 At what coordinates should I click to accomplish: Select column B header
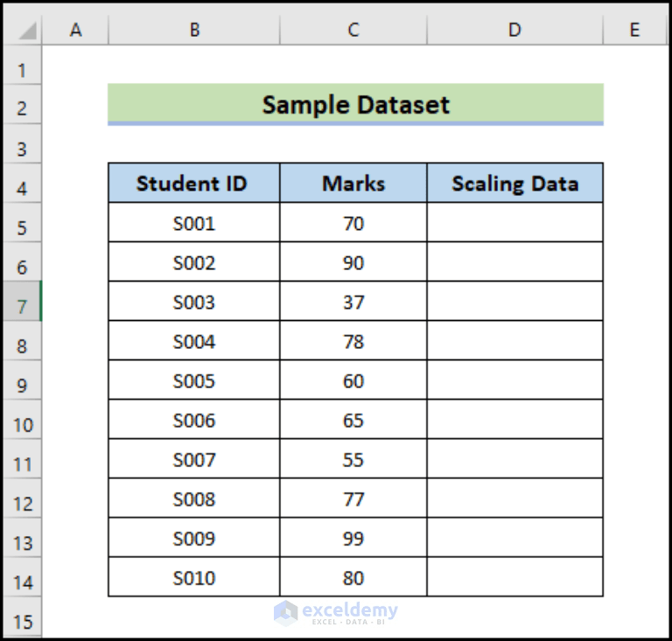coord(194,30)
